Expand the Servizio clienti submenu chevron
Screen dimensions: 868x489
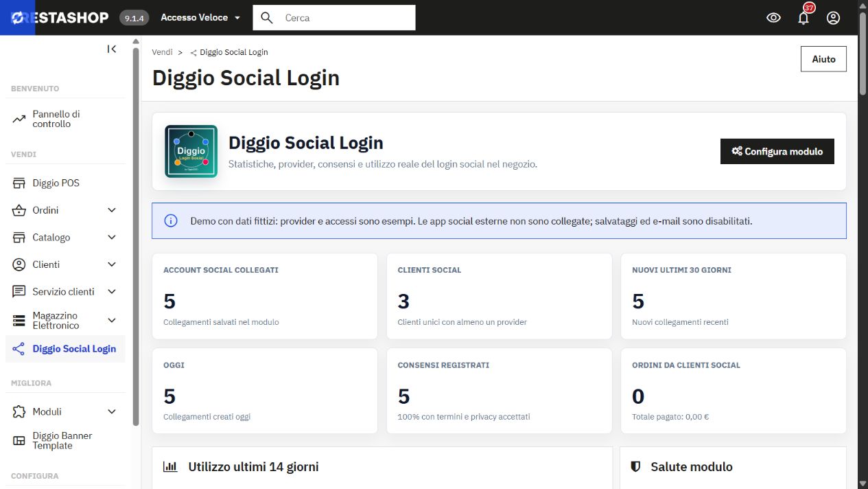(112, 292)
